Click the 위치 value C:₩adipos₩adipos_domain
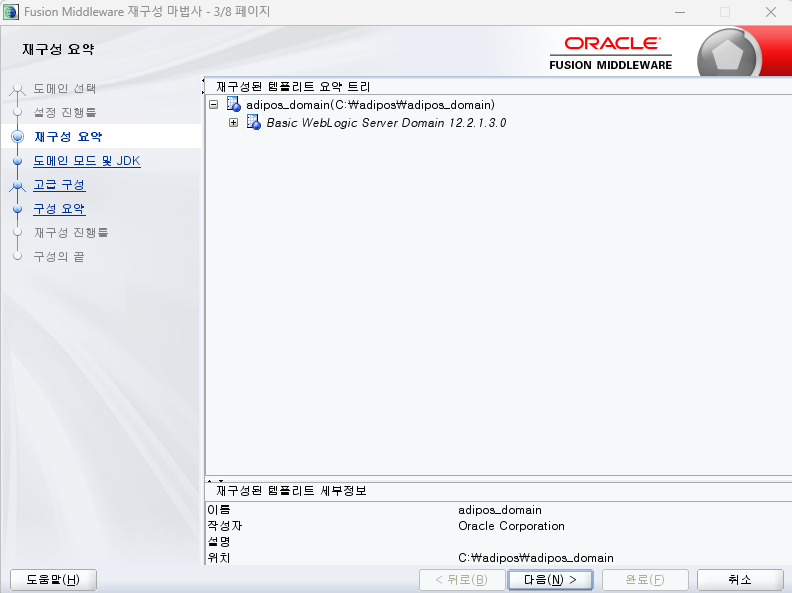The width and height of the screenshot is (792, 593). click(x=536, y=558)
